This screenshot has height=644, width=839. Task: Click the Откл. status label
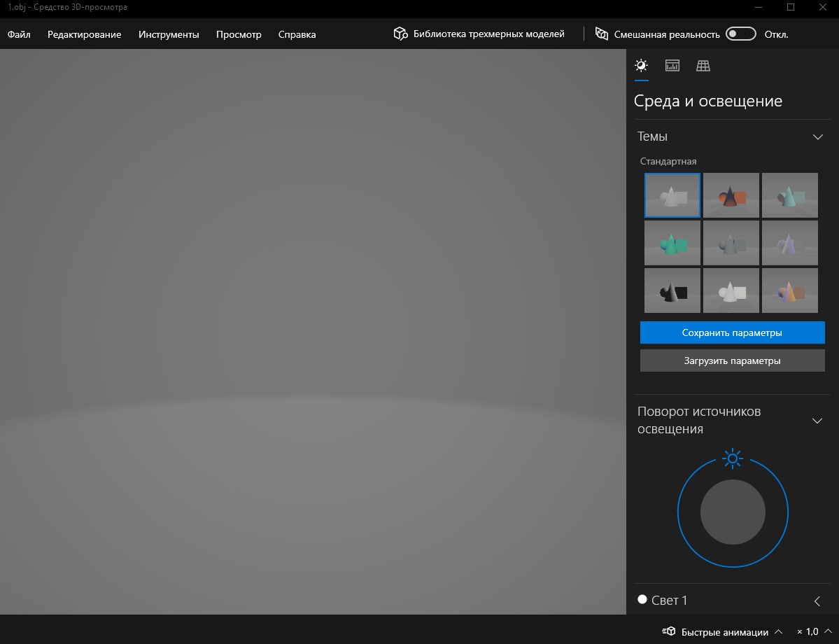tap(776, 34)
